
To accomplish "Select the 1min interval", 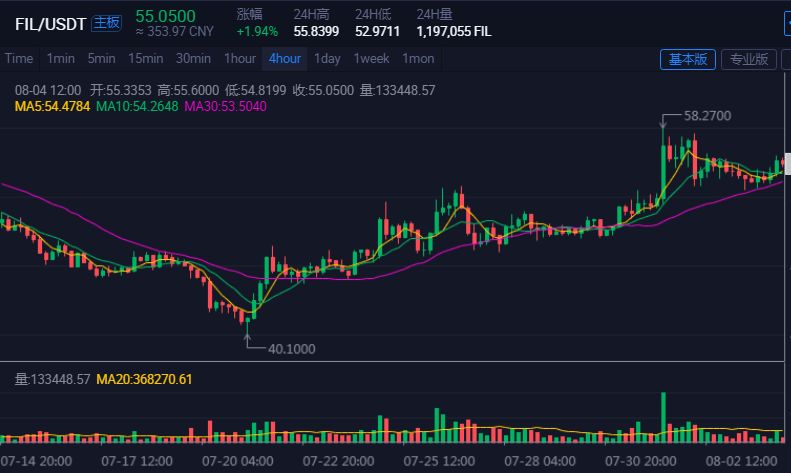I will click(x=61, y=58).
